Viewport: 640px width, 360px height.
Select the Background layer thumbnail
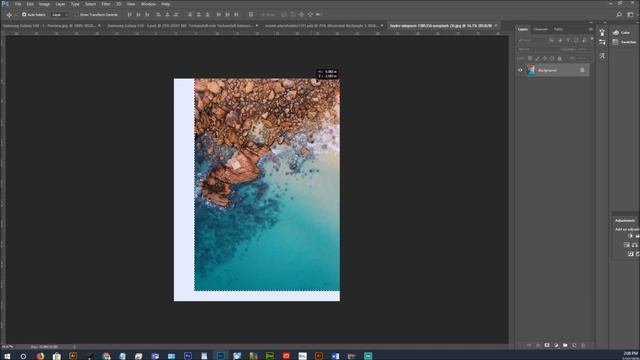coord(531,70)
